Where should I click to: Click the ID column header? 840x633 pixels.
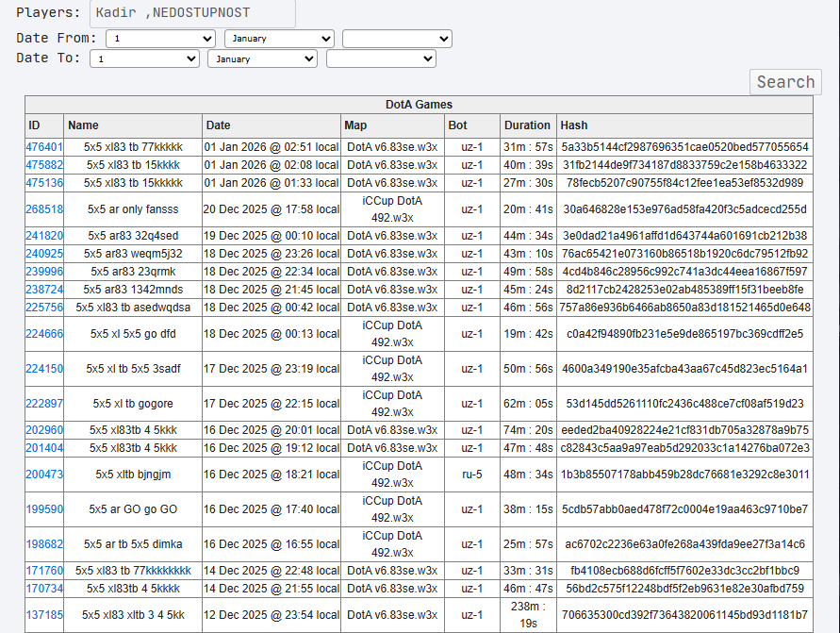tap(44, 125)
